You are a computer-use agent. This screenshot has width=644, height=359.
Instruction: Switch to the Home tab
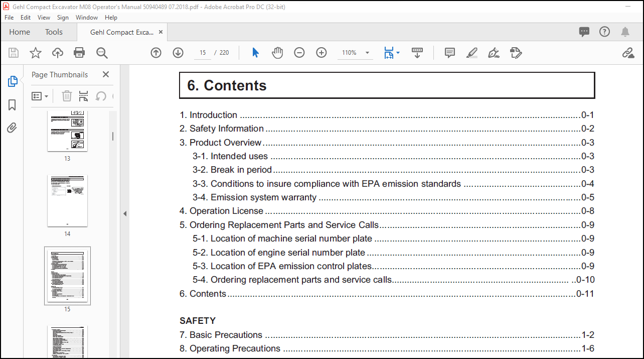(20, 32)
